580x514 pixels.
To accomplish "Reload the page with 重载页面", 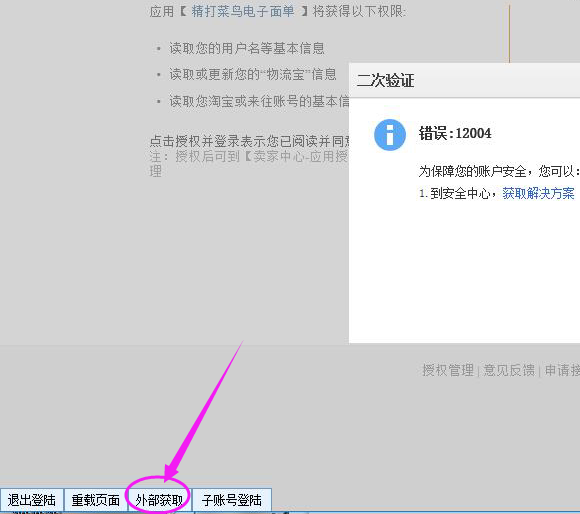I will (x=95, y=500).
